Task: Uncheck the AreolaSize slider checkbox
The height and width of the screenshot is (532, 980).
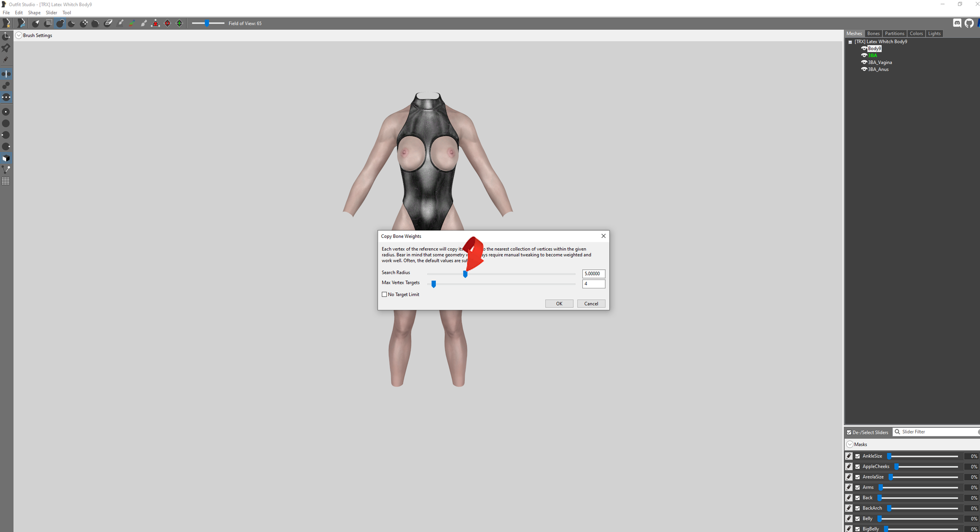Action: (x=857, y=477)
